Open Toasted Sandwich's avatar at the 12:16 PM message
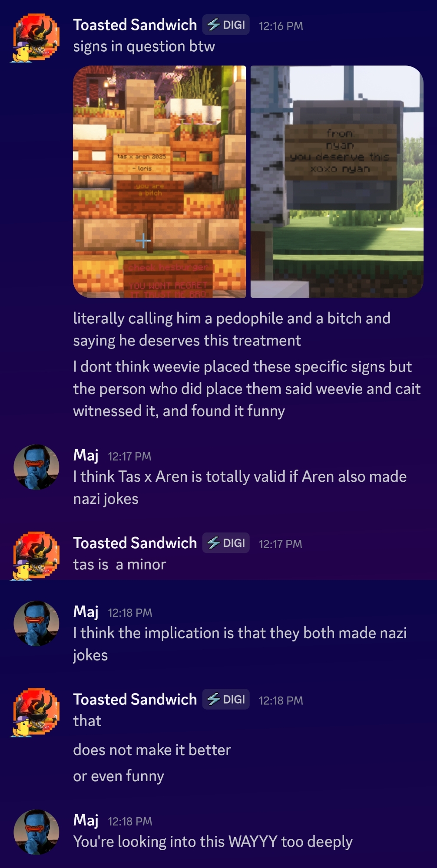The height and width of the screenshot is (868, 437). [x=36, y=37]
